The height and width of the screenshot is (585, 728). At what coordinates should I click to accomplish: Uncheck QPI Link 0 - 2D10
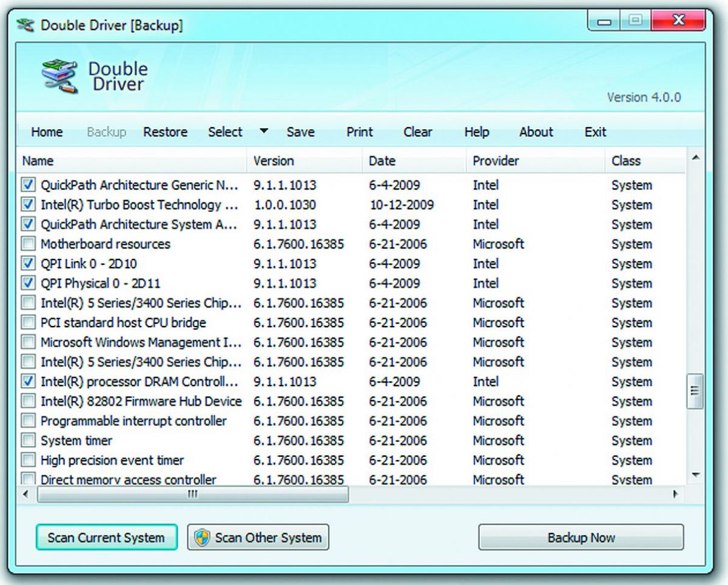pos(28,263)
